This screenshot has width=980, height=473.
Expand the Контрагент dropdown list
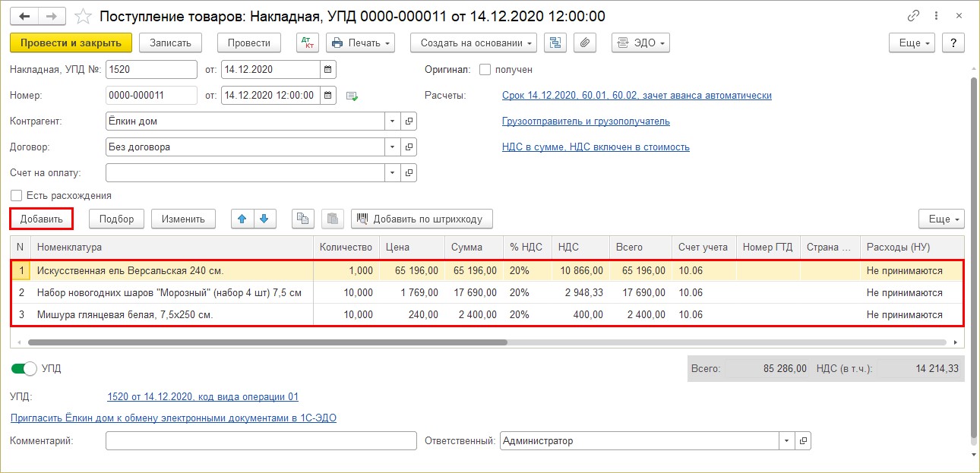(x=392, y=121)
